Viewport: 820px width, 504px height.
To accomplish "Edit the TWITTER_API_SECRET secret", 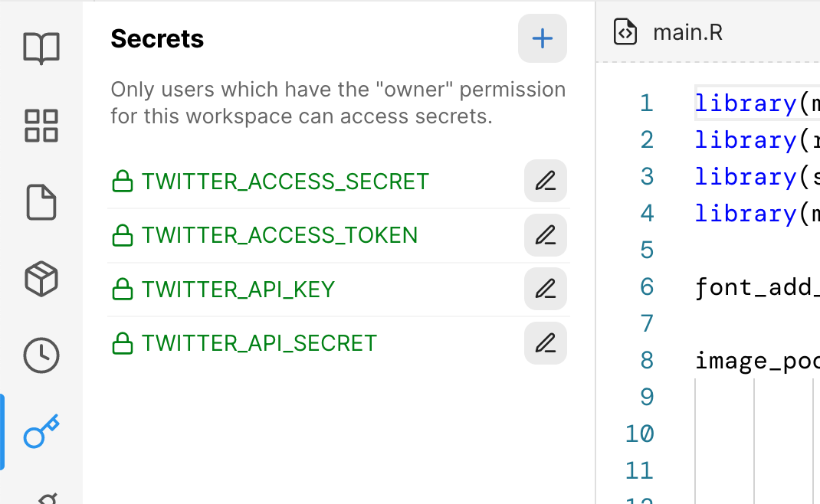I will tap(546, 343).
